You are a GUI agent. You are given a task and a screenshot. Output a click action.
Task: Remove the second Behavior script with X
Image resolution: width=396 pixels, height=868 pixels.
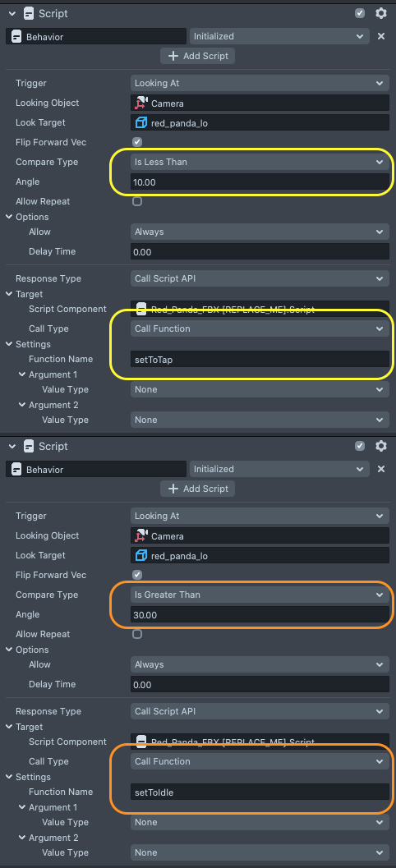click(x=381, y=470)
